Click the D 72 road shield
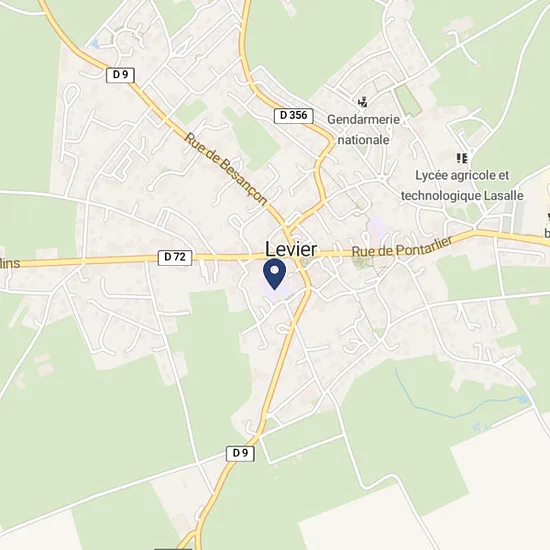Image resolution: width=550 pixels, height=550 pixels. coord(175,257)
